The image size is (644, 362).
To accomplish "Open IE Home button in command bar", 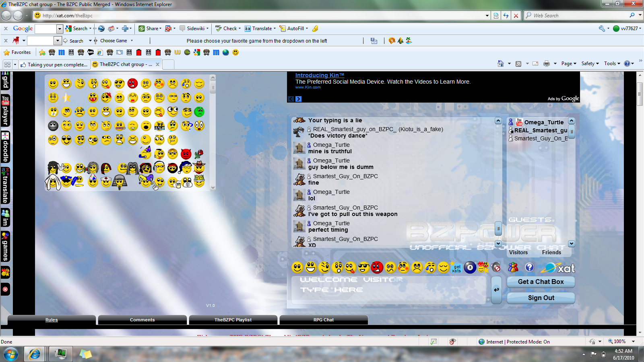I will pyautogui.click(x=500, y=64).
